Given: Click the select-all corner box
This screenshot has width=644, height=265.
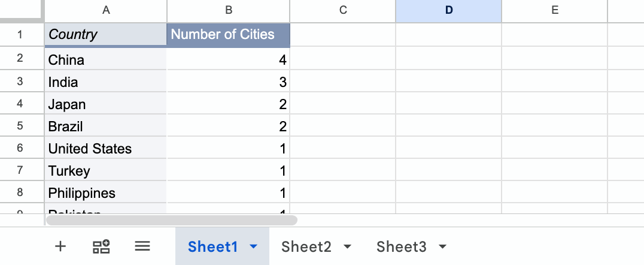Looking at the screenshot, I should (x=22, y=10).
